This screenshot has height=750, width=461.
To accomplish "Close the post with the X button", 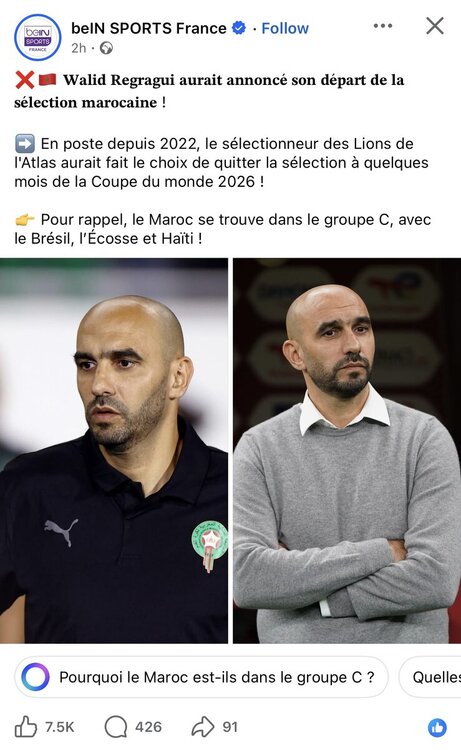I will pyautogui.click(x=435, y=26).
